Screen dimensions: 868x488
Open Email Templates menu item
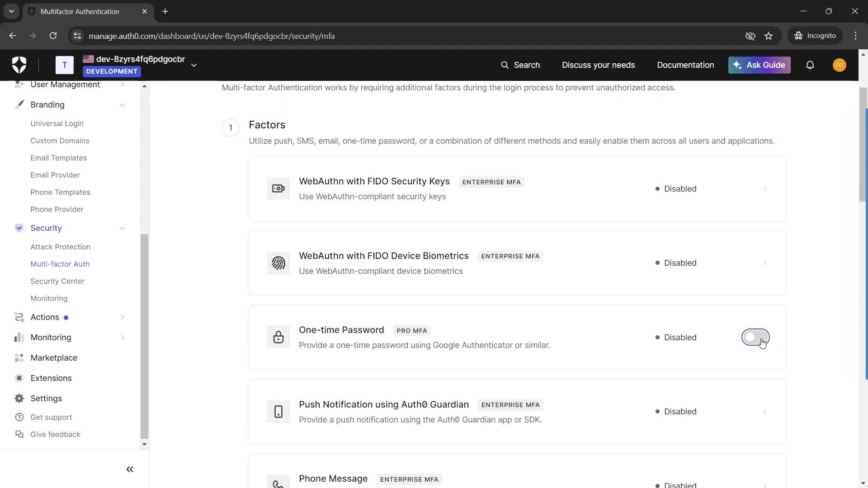pyautogui.click(x=58, y=158)
